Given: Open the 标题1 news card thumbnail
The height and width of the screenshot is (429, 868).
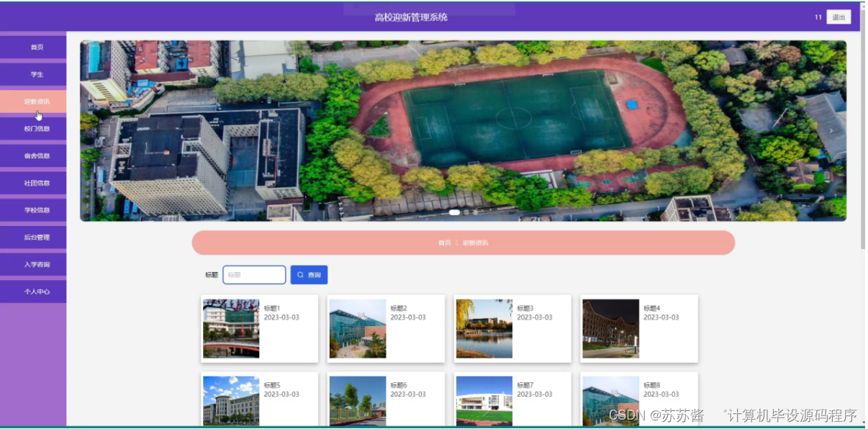Looking at the screenshot, I should tap(232, 328).
